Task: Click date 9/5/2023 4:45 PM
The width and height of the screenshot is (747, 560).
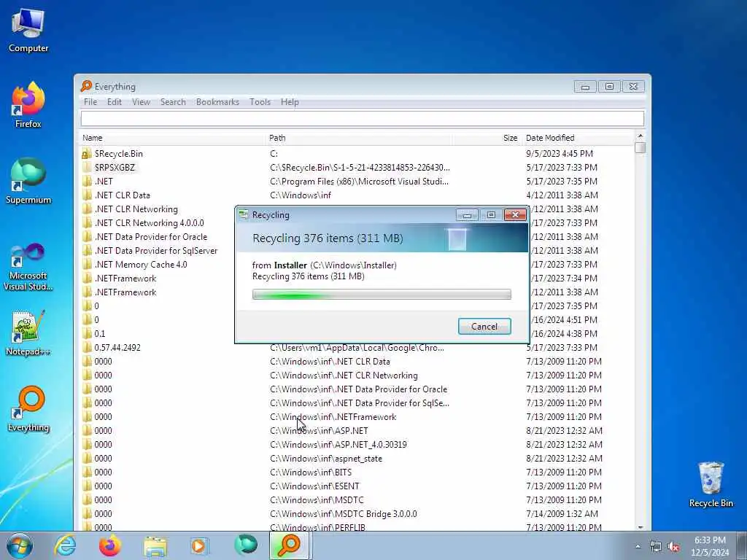Action: (560, 154)
